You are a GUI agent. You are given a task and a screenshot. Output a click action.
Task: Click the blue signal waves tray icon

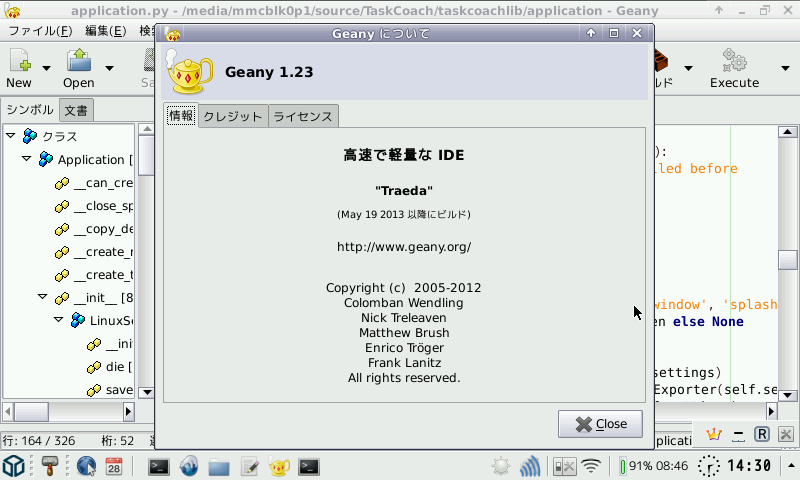tap(530, 466)
